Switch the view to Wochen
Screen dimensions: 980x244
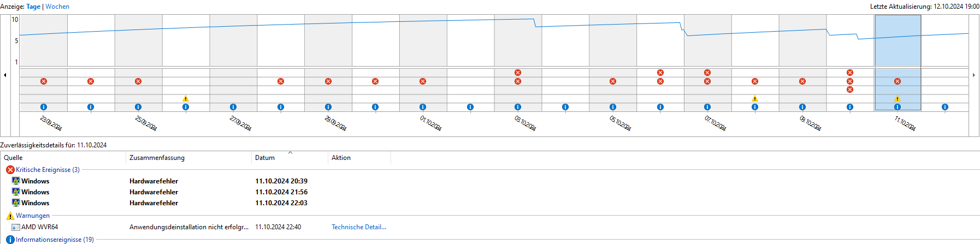57,7
